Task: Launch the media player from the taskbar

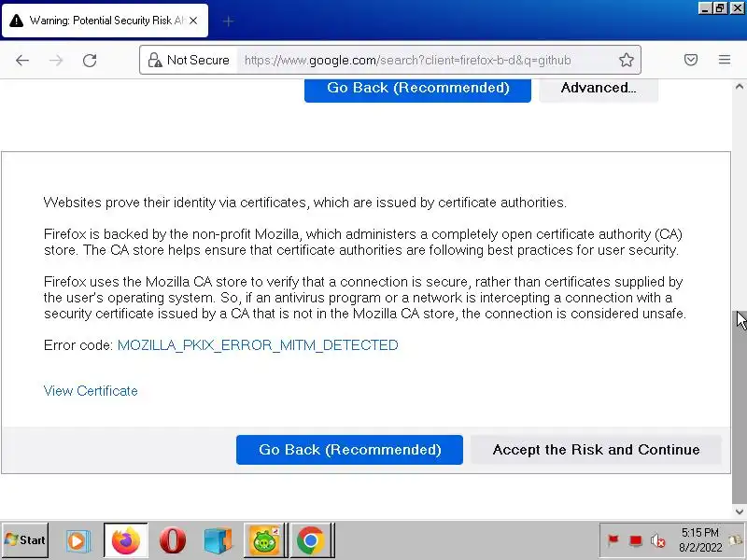Action: tap(77, 541)
